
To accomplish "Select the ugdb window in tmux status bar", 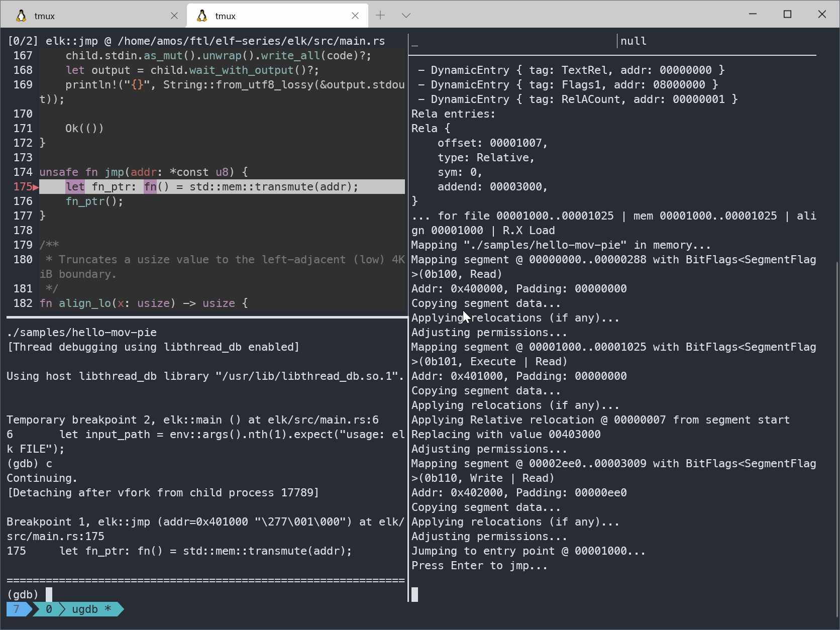I will (x=90, y=609).
